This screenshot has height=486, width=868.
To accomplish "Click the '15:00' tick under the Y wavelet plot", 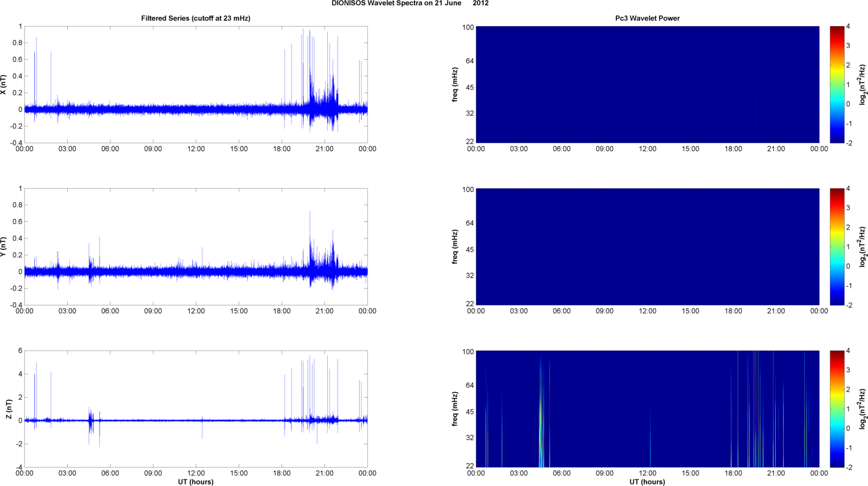I will tap(690, 311).
